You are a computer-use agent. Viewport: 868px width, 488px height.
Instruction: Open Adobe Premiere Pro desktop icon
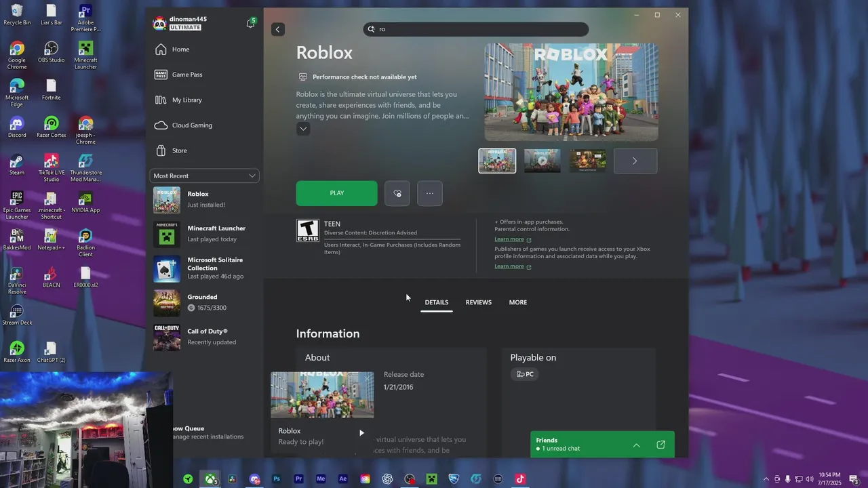coord(85,18)
